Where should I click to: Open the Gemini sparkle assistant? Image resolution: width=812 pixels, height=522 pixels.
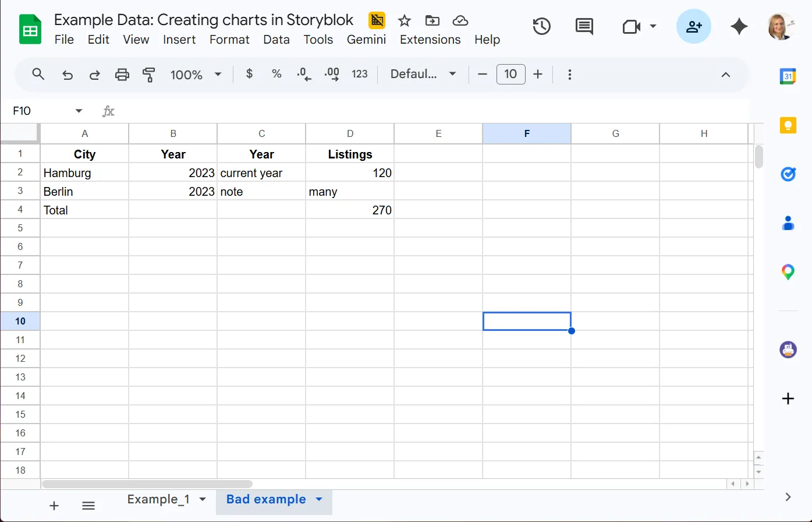[x=739, y=26]
